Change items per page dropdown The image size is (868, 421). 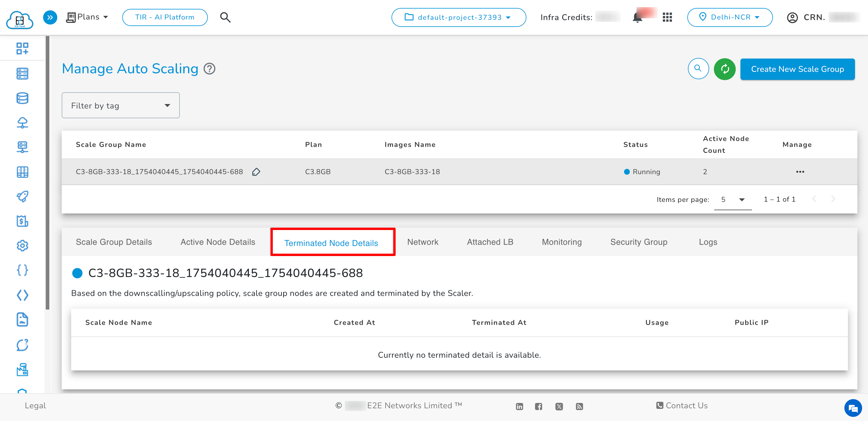732,200
